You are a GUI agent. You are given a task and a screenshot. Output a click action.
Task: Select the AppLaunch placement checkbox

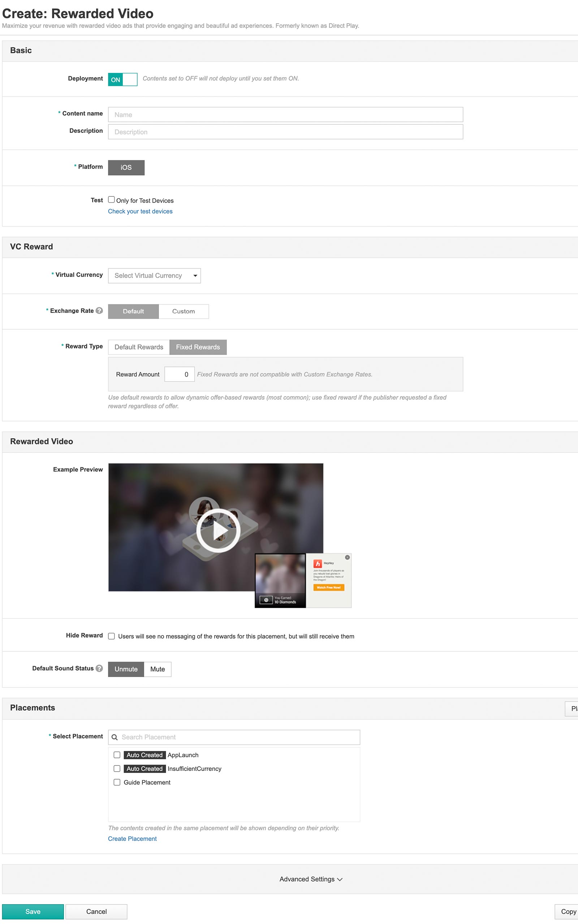tap(117, 755)
